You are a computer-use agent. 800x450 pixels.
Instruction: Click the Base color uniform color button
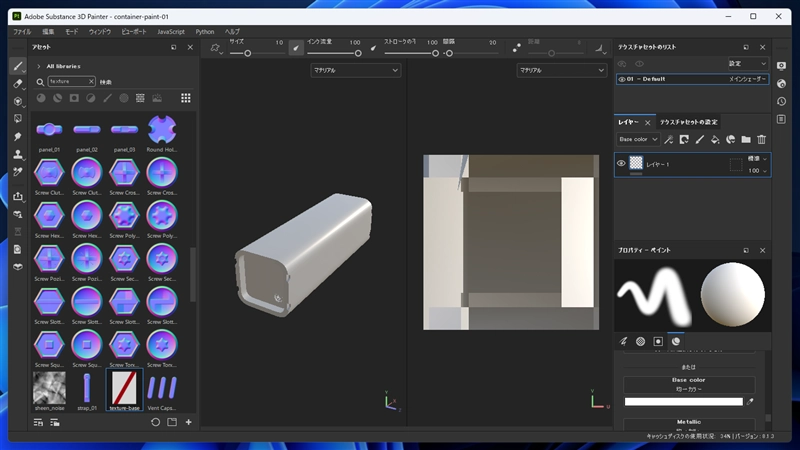point(688,388)
